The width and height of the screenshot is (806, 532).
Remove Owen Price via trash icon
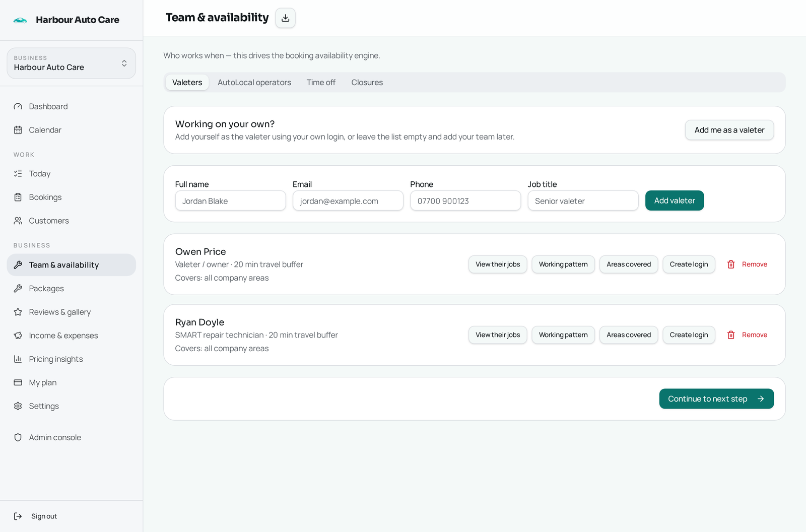731,264
